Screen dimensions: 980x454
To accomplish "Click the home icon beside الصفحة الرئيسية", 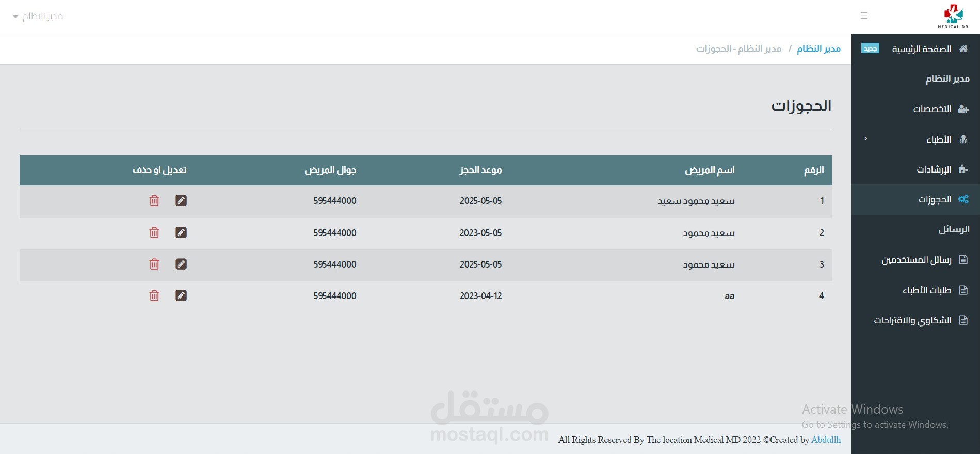I will (963, 49).
